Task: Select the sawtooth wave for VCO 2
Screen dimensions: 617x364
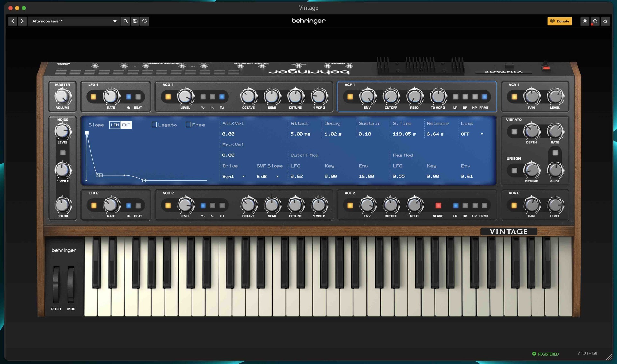Action: [x=212, y=205]
